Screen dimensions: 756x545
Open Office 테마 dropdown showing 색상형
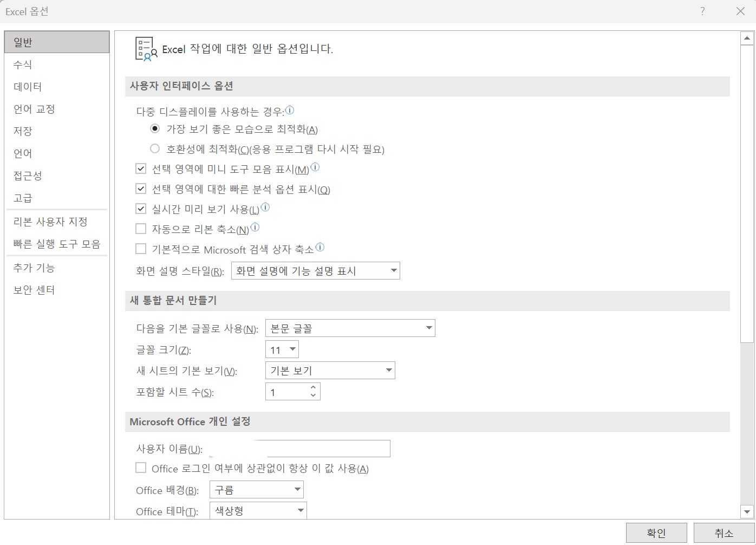[258, 511]
